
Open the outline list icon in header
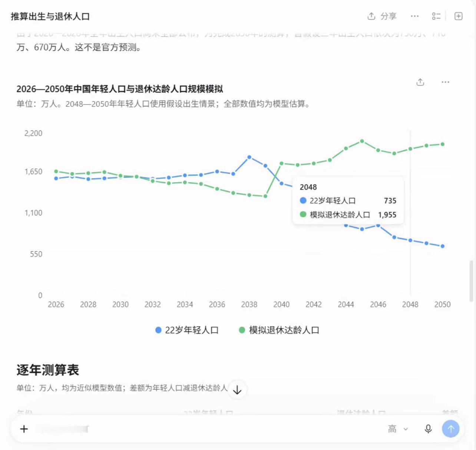[x=436, y=16]
